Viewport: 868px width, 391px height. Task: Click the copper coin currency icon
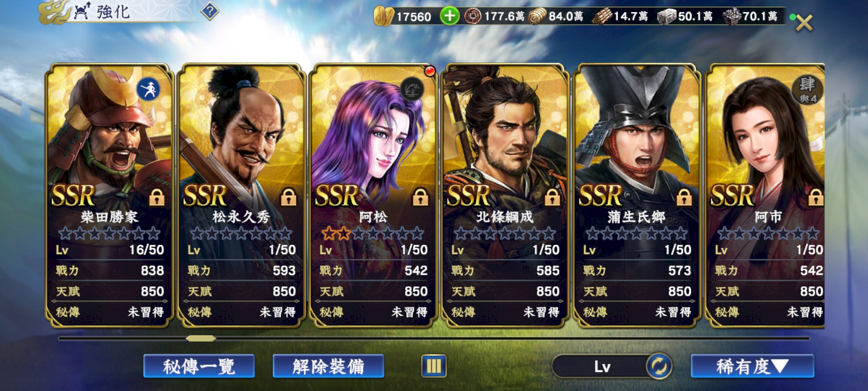click(x=473, y=16)
